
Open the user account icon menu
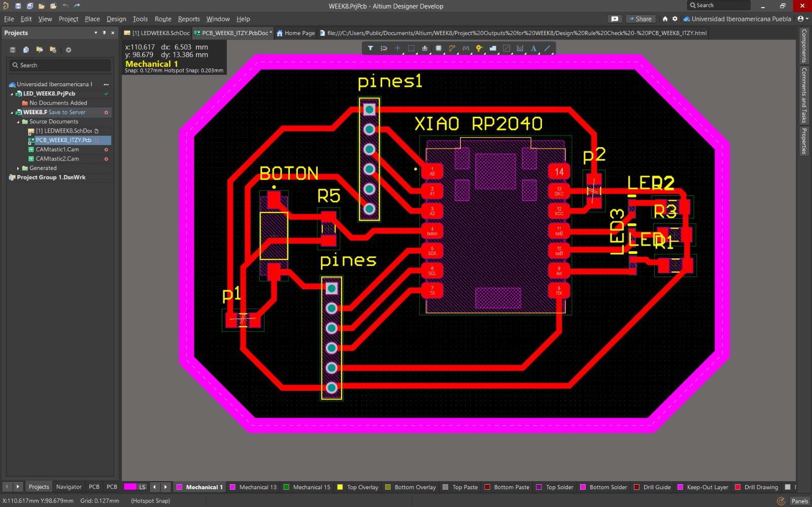(803, 19)
